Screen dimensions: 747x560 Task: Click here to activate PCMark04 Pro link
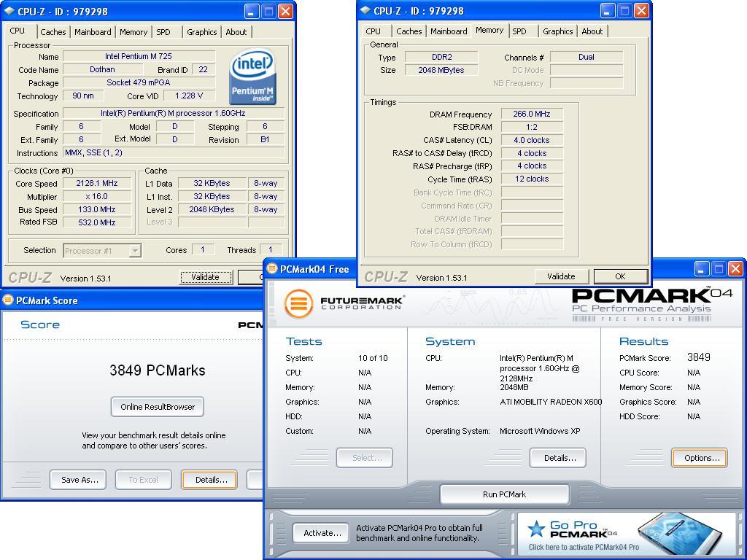click(584, 547)
